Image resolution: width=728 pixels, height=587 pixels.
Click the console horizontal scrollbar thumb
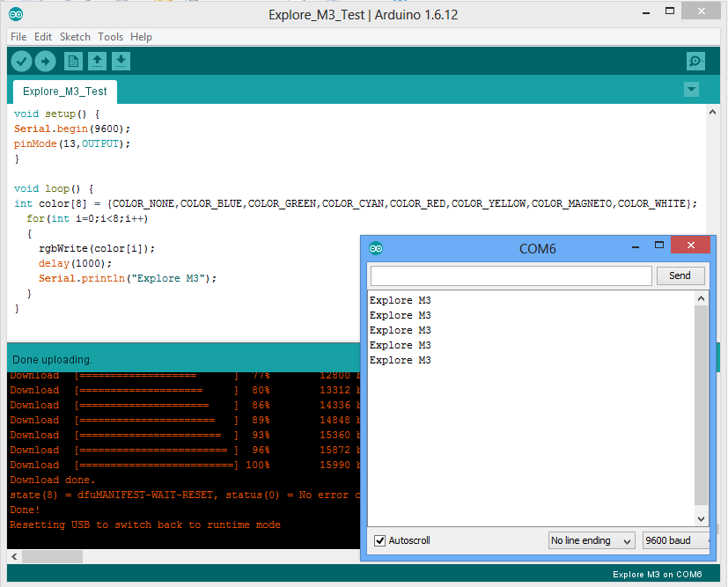pyautogui.click(x=53, y=556)
